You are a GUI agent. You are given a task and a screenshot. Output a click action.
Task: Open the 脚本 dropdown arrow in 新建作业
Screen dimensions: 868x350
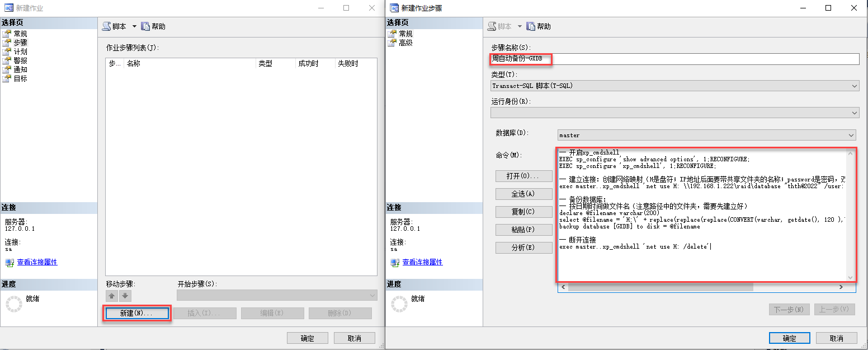134,26
